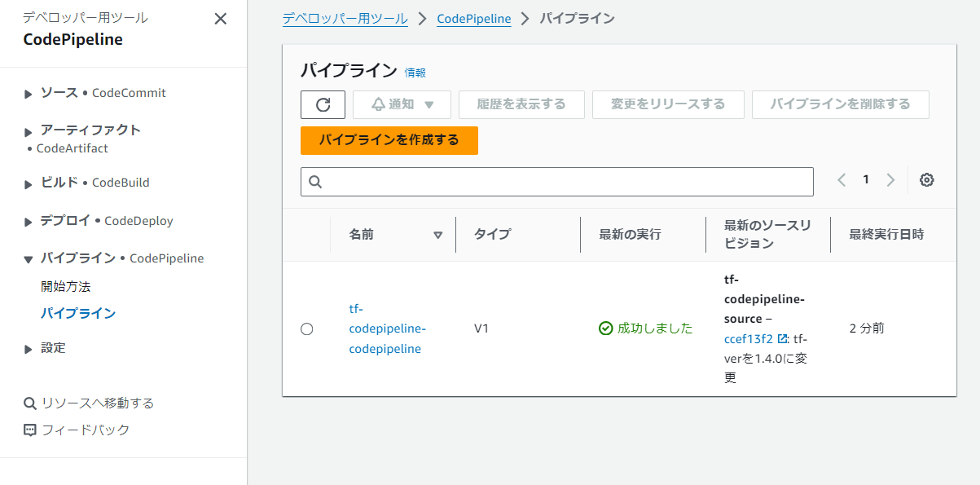Click the green success checkmark icon
980x485 pixels.
(x=605, y=328)
